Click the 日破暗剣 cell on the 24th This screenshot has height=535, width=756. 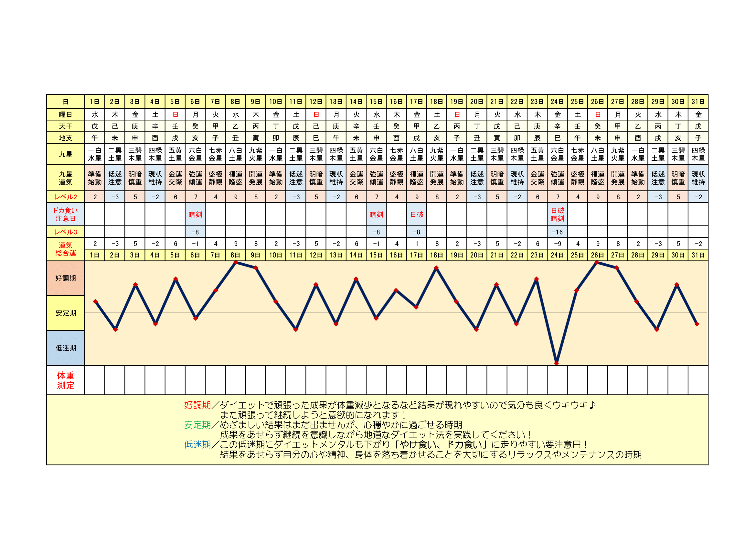point(557,214)
